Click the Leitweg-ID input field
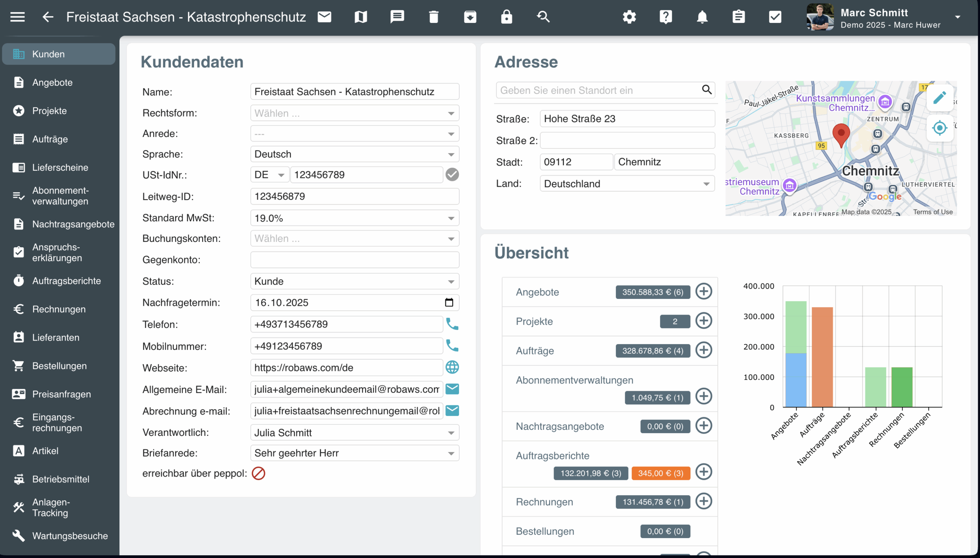980x558 pixels. (354, 197)
